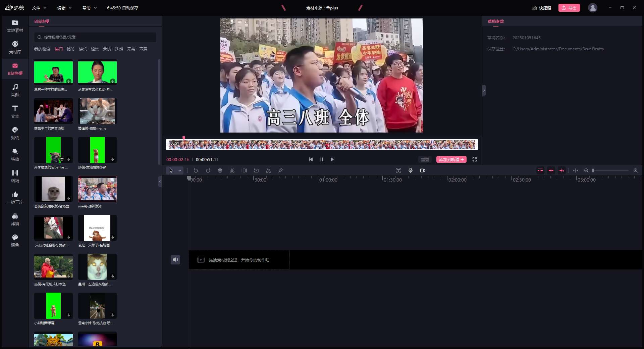The width and height of the screenshot is (644, 349).
Task: Toggle the second pink auto-snap button
Action: pyautogui.click(x=551, y=170)
